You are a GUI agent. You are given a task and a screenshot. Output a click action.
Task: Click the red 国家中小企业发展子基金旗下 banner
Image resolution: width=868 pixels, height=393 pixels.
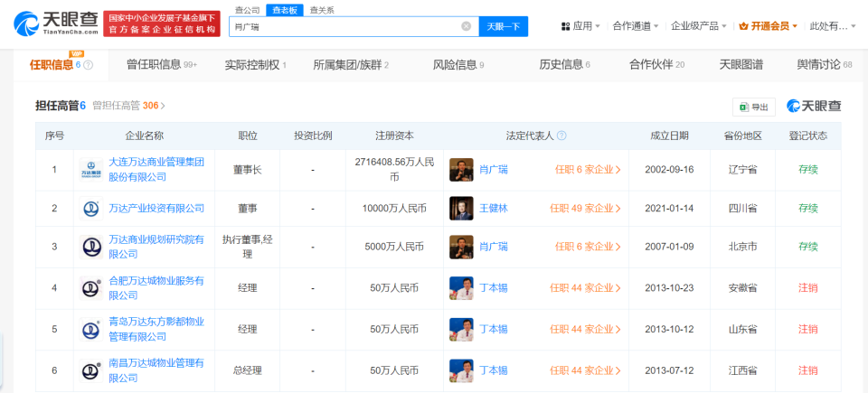pos(162,23)
